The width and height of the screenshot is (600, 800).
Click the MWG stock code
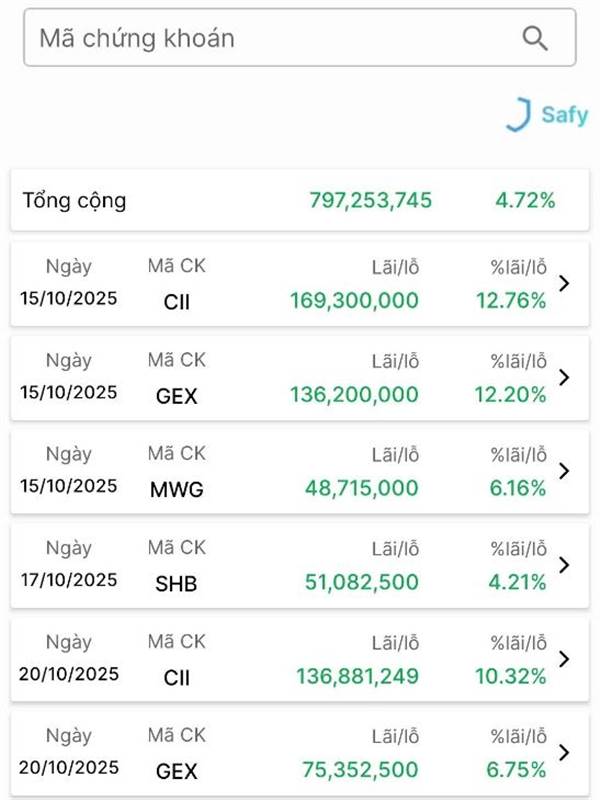(176, 489)
